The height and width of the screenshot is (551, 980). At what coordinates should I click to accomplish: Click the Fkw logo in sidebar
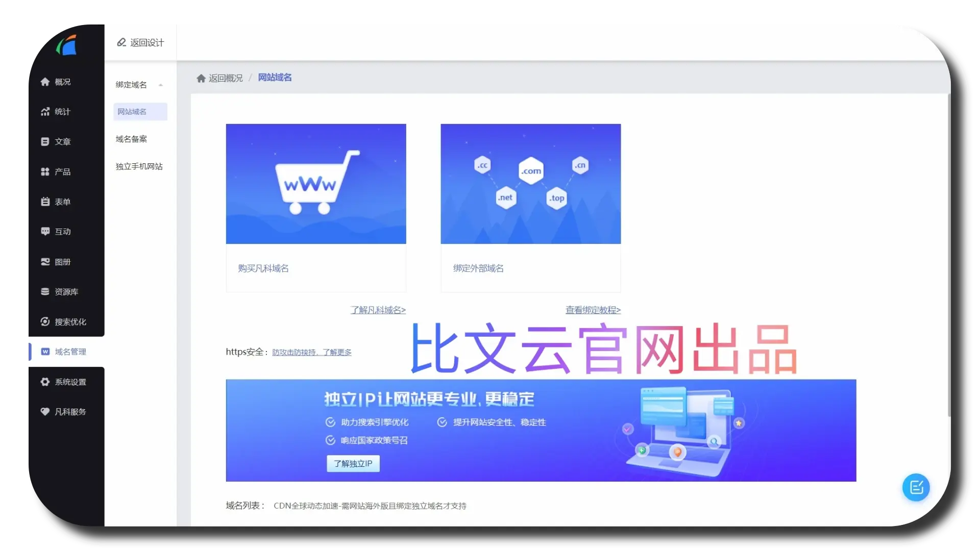pos(66,45)
